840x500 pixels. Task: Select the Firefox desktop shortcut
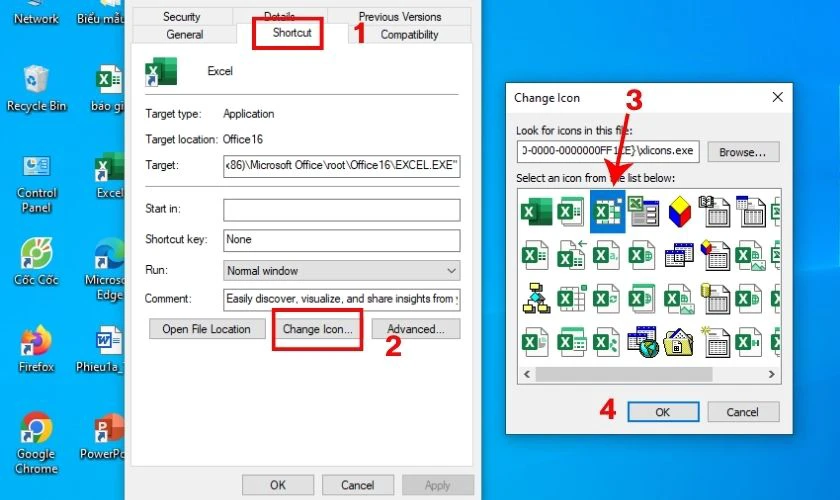(36, 348)
